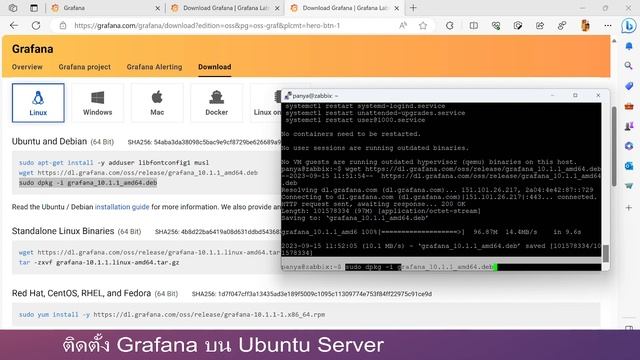640x360 pixels.
Task: Open the sidebar shopping tag icon
Action: (629, 86)
